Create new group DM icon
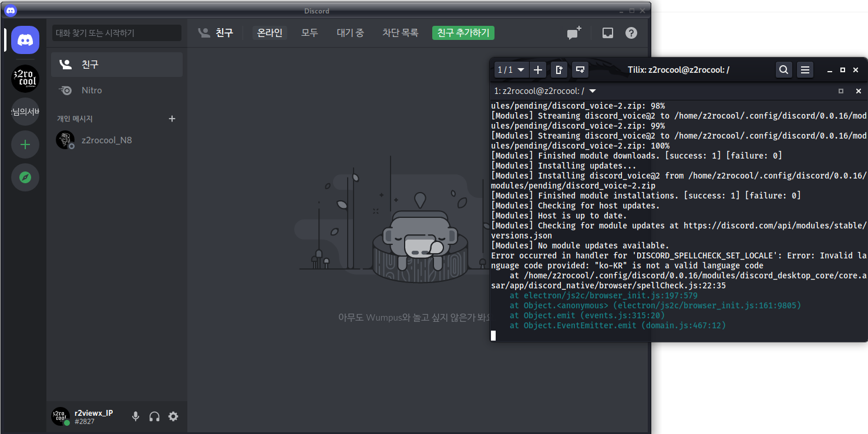Image resolution: width=868 pixels, height=434 pixels. click(x=574, y=33)
